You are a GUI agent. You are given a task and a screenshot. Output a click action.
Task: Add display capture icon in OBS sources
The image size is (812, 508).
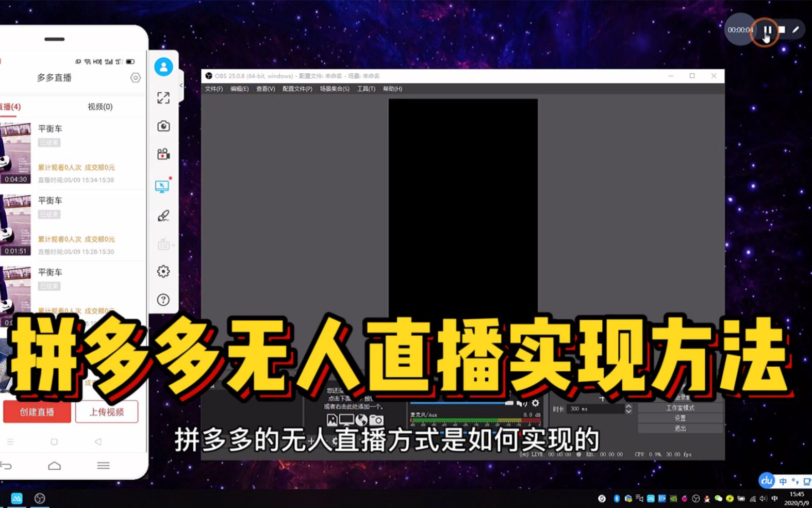[346, 420]
